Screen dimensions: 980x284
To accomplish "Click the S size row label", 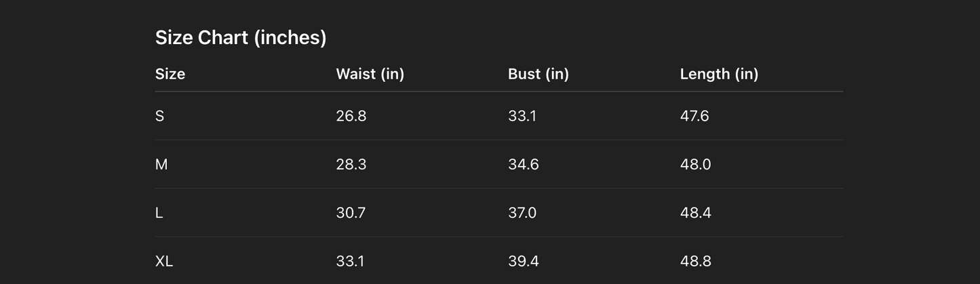I will (x=159, y=116).
